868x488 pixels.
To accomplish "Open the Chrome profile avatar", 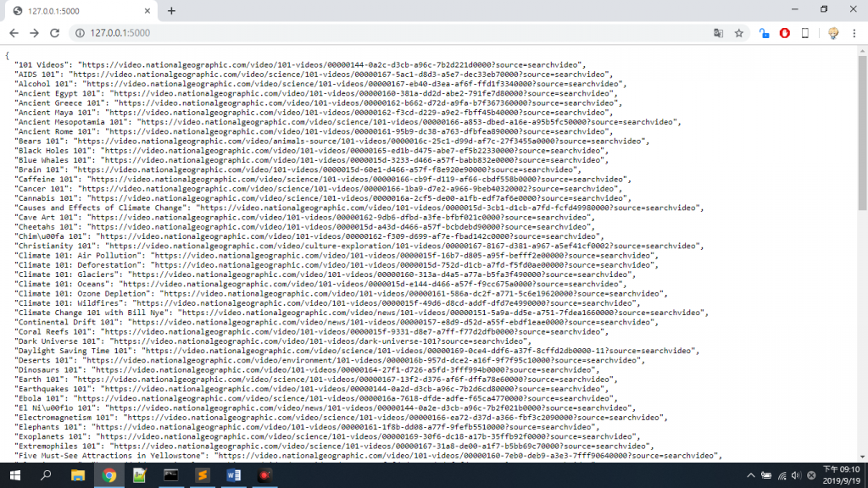I will (x=833, y=33).
